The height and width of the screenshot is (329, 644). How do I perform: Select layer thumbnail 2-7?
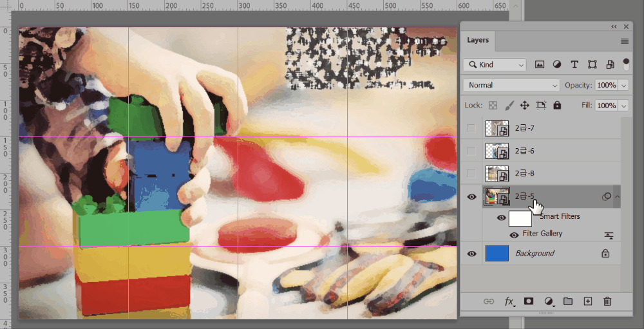point(497,129)
